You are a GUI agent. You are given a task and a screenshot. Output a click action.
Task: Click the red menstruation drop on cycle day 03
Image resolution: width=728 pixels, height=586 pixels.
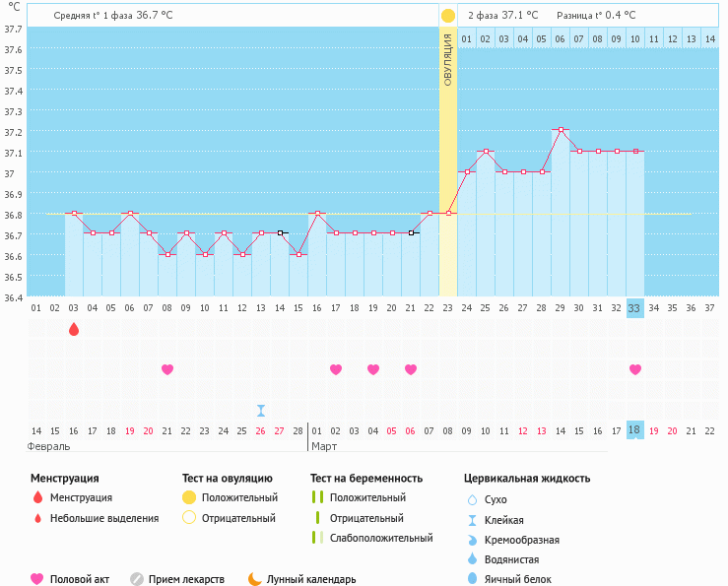(74, 329)
